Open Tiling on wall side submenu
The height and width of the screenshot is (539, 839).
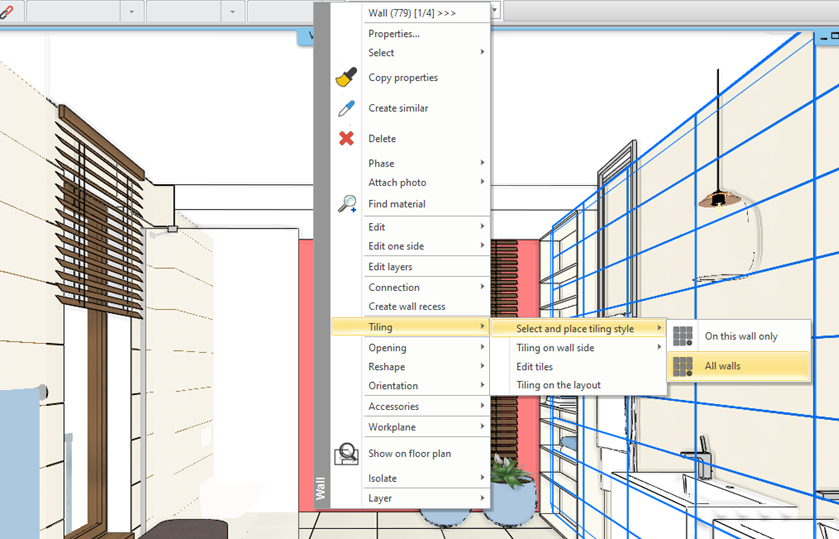click(x=578, y=348)
